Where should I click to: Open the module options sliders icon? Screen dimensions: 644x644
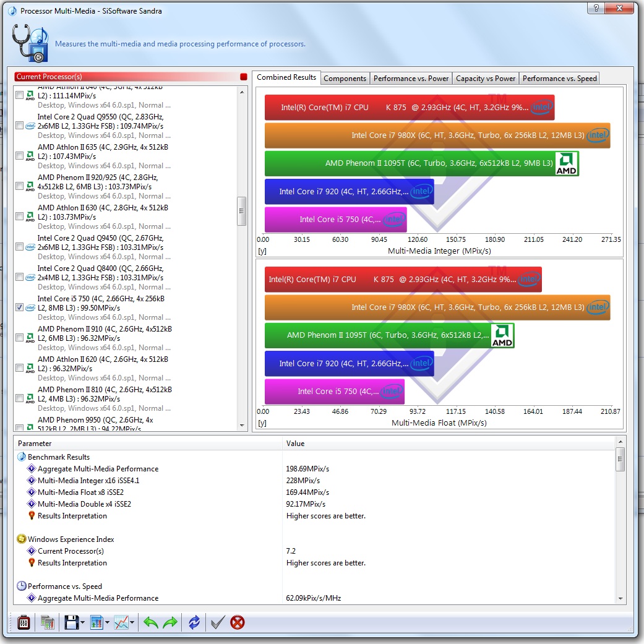click(24, 622)
